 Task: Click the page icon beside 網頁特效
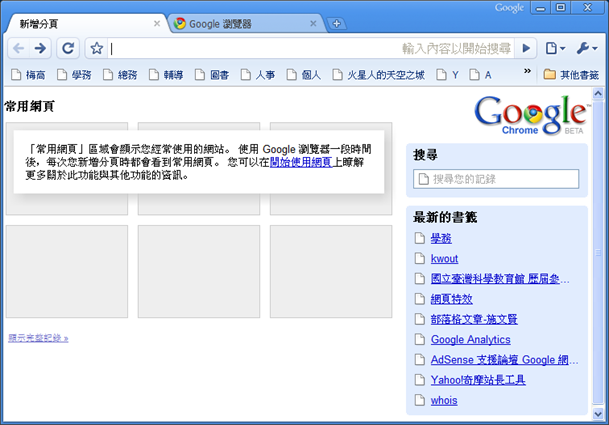coord(419,299)
